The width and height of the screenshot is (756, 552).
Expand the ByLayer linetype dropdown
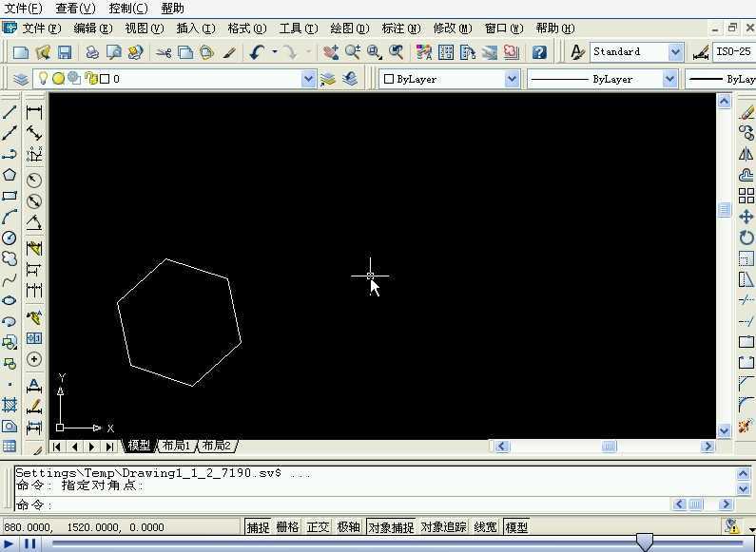point(669,79)
